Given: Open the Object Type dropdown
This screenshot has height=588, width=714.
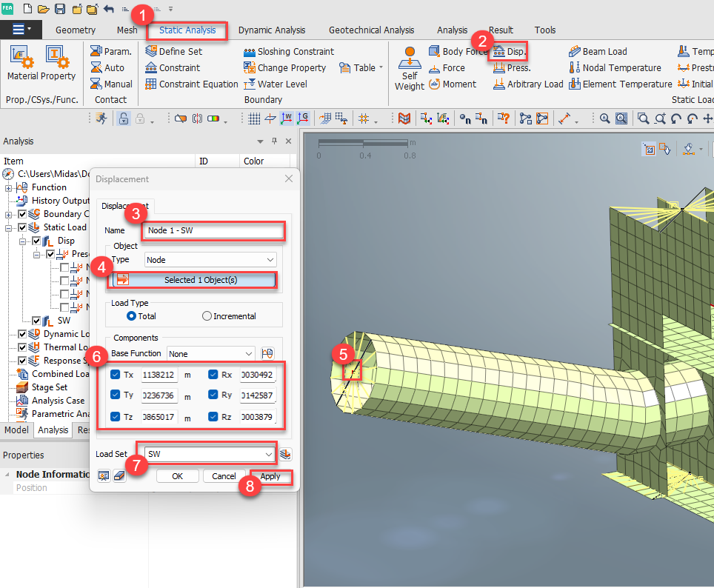Looking at the screenshot, I should 210,259.
